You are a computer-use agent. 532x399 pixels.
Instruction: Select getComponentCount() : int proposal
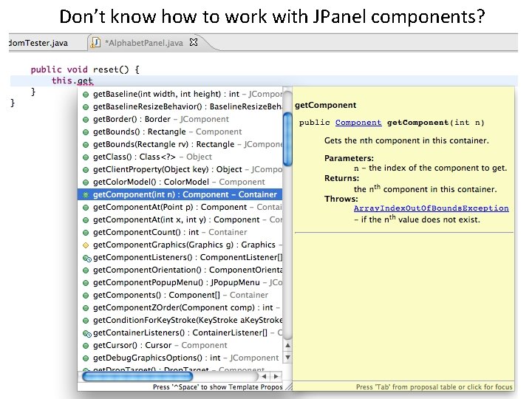tap(180, 232)
